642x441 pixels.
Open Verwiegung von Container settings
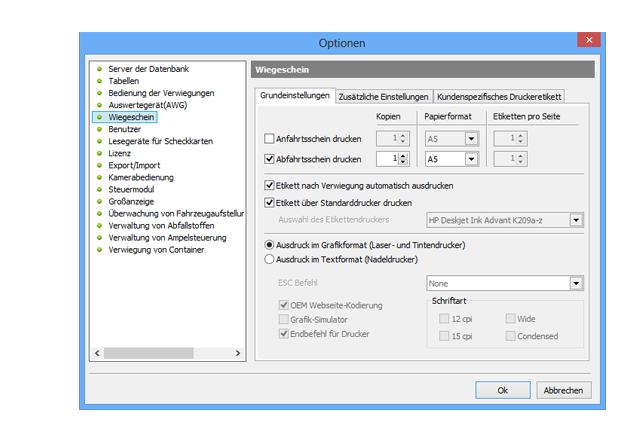tap(156, 249)
